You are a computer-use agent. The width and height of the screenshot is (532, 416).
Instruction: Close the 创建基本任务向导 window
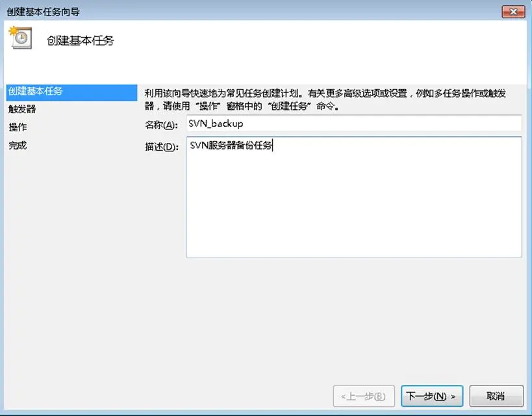pos(513,12)
